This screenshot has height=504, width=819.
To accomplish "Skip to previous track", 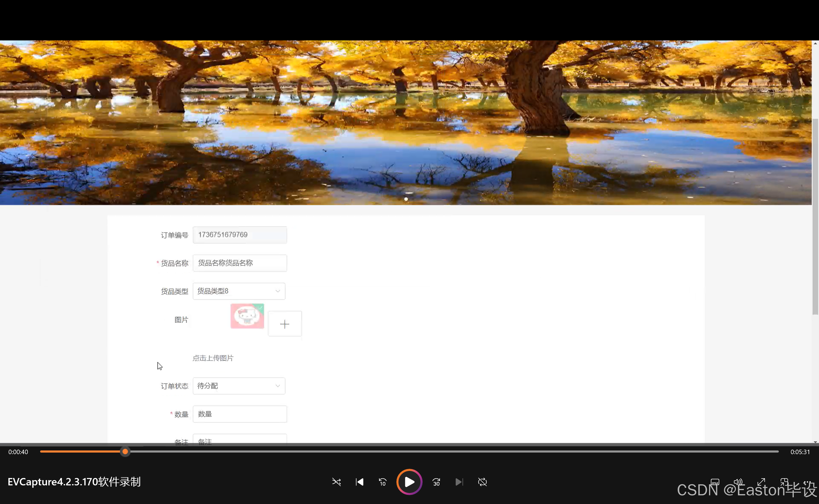I will [359, 482].
